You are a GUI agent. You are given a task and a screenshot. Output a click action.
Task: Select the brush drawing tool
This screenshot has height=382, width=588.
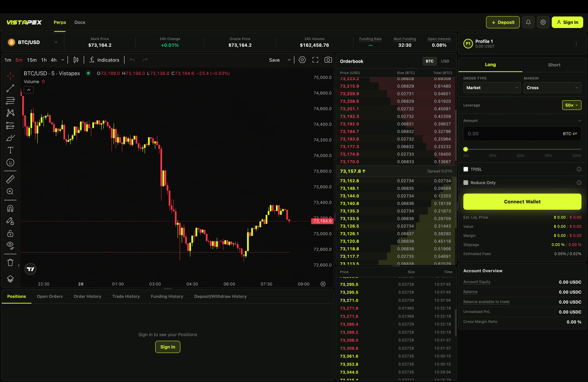(10, 138)
